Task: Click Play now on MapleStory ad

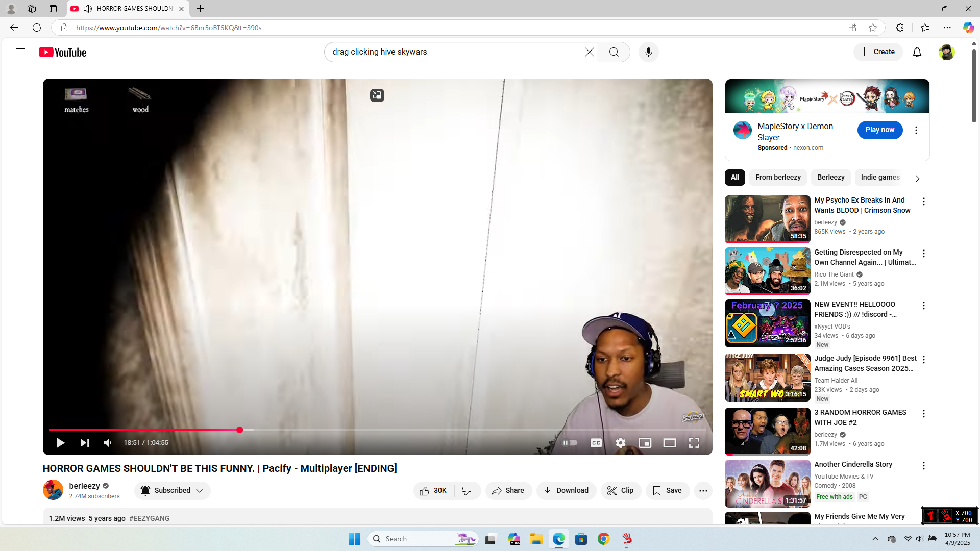Action: point(880,130)
